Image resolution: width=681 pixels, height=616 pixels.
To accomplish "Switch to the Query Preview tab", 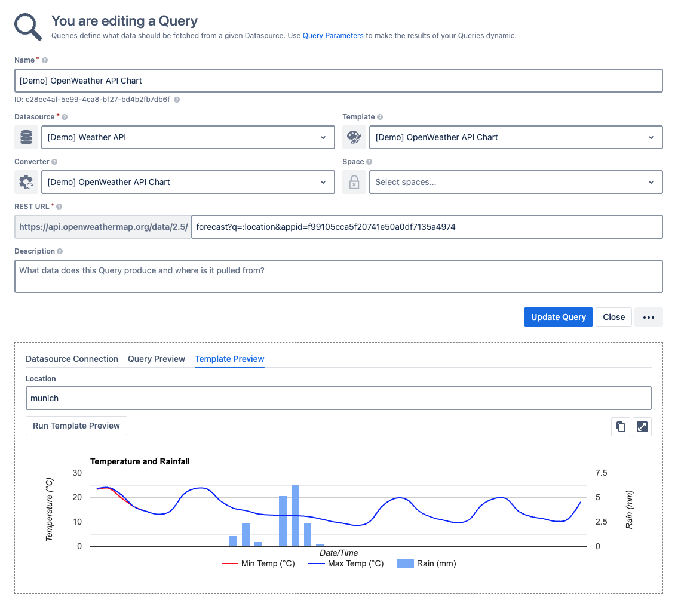I will tap(157, 359).
